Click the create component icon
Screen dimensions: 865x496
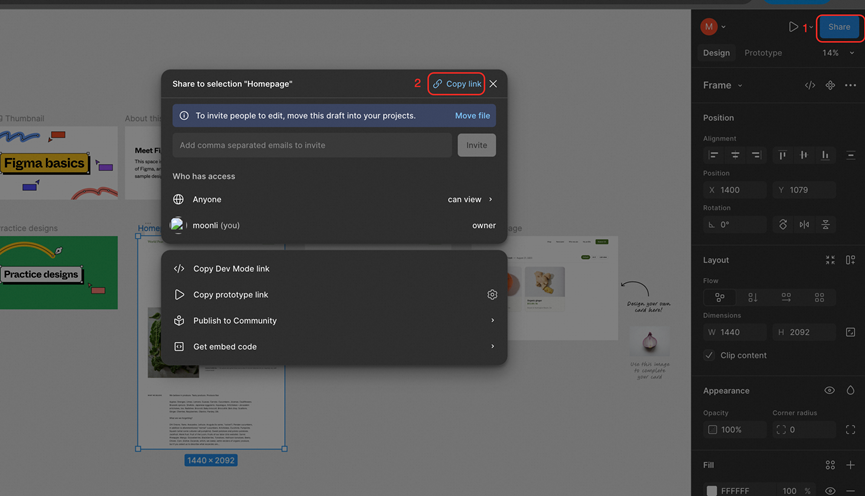(x=830, y=85)
